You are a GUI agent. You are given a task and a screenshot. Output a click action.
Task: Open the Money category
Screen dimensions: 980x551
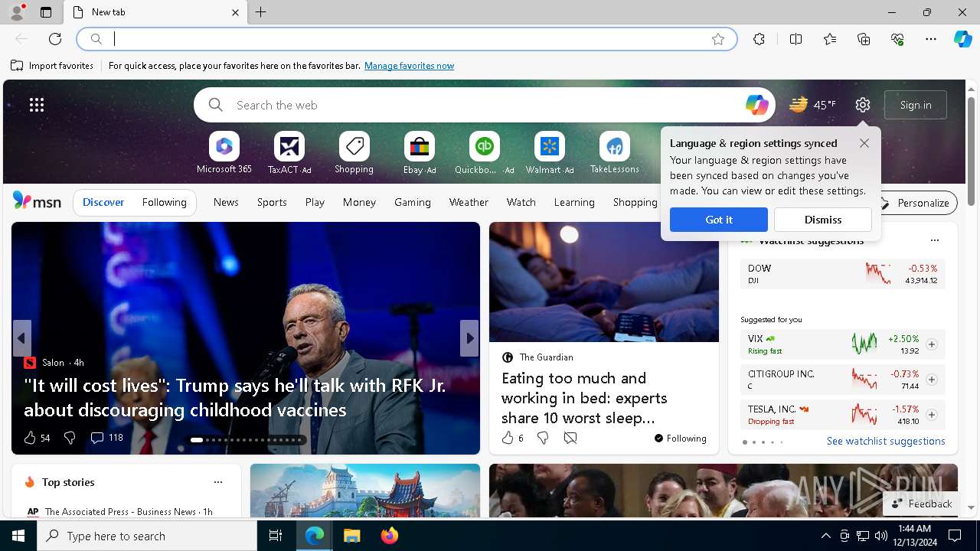click(359, 202)
